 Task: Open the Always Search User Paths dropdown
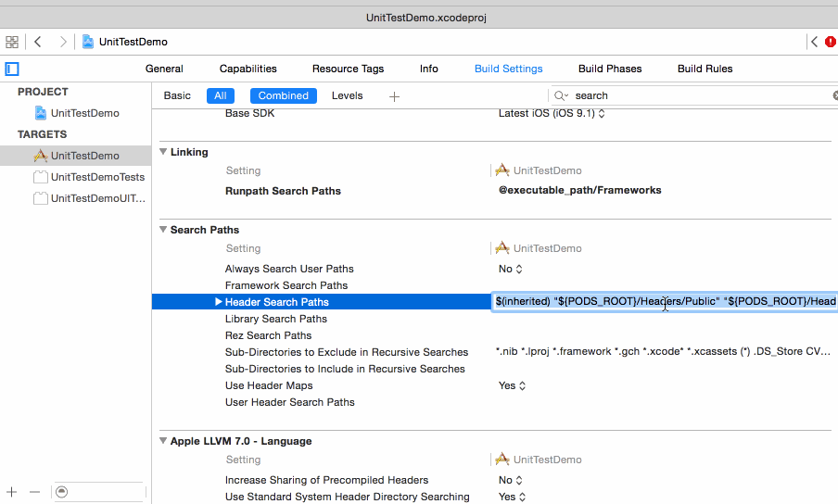click(x=511, y=269)
